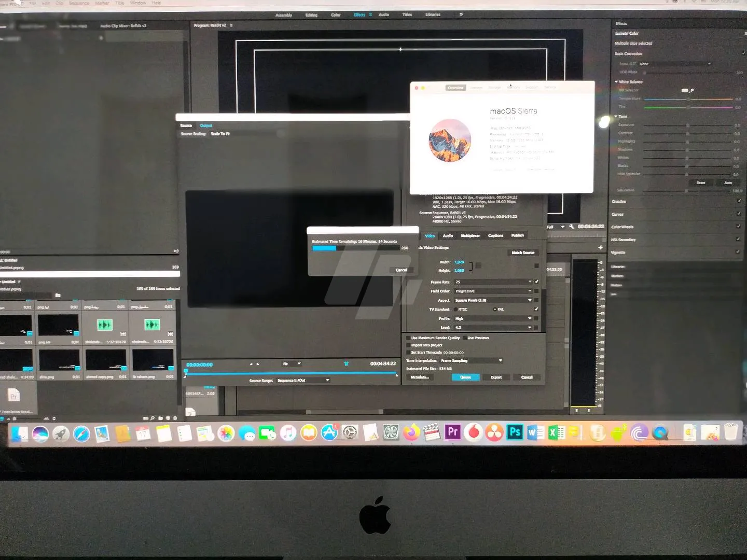Open Safari compass icon in Dock
Image resolution: width=747 pixels, height=560 pixels.
81,433
